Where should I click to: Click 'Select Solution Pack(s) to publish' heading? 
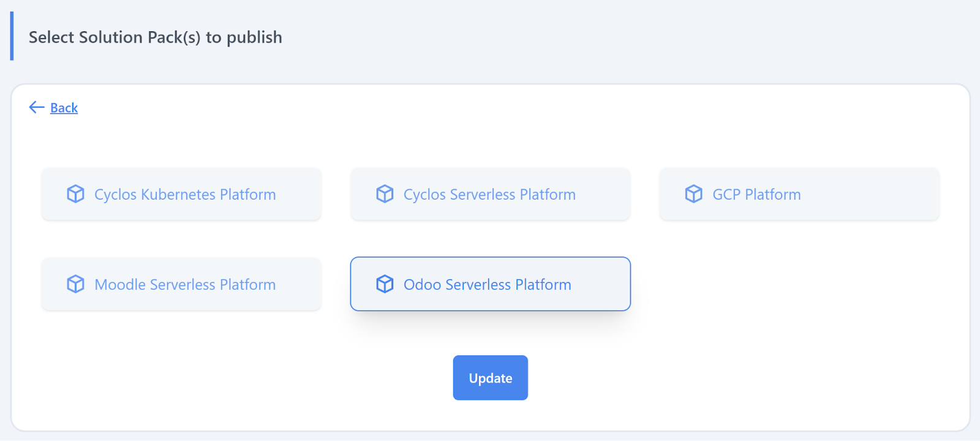156,37
